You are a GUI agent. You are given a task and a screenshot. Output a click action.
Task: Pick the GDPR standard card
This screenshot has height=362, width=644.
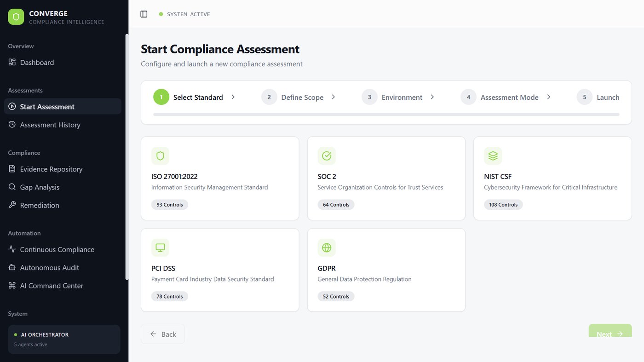pyautogui.click(x=386, y=270)
